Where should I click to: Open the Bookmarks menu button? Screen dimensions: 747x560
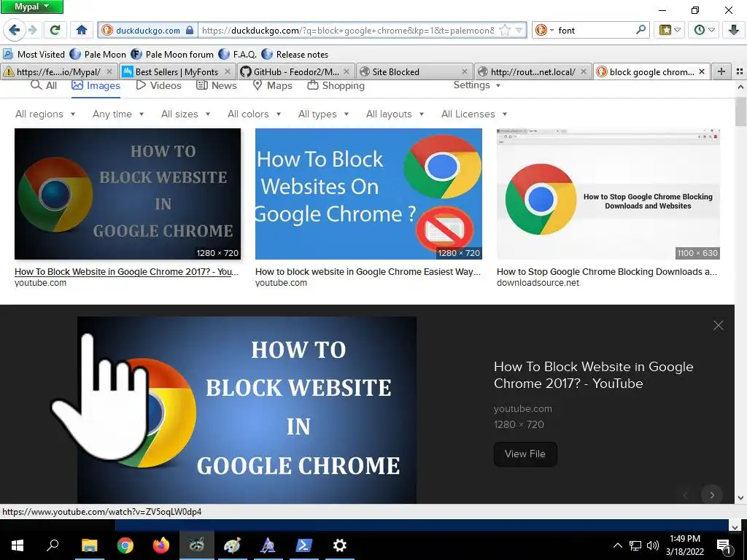pyautogui.click(x=670, y=31)
